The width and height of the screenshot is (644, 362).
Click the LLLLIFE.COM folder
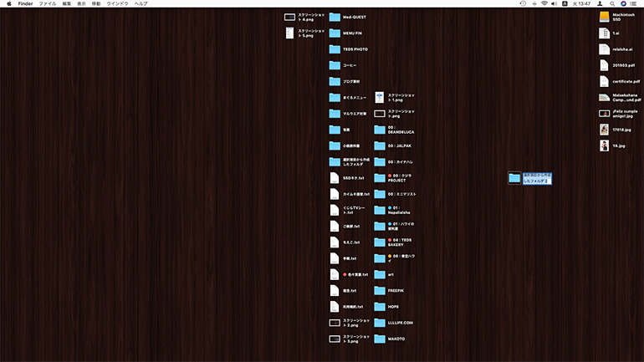coord(380,323)
